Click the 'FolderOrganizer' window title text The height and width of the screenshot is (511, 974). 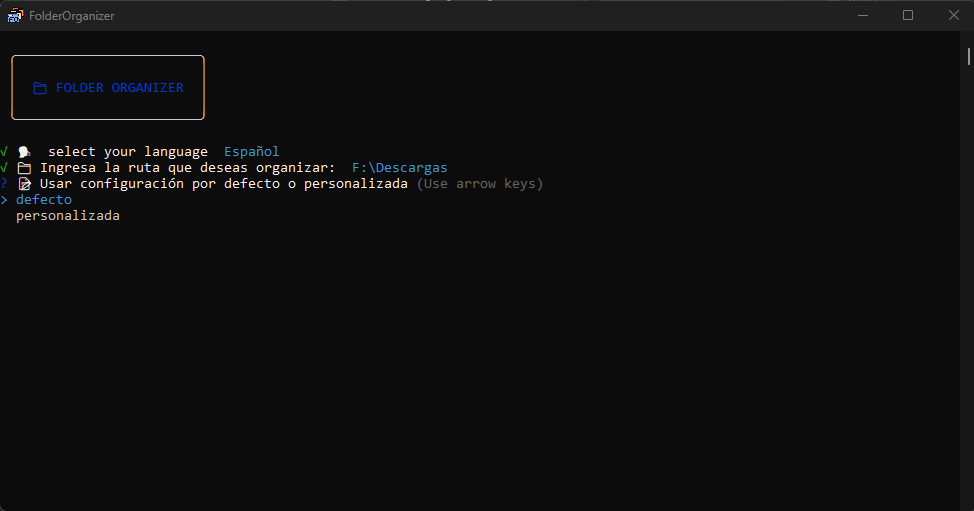pyautogui.click(x=71, y=16)
